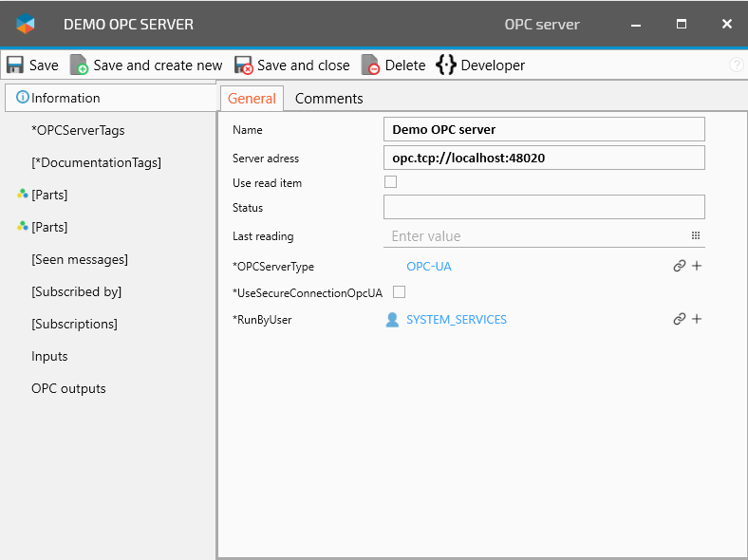
Task: Click the Save and create new icon
Action: (x=79, y=65)
